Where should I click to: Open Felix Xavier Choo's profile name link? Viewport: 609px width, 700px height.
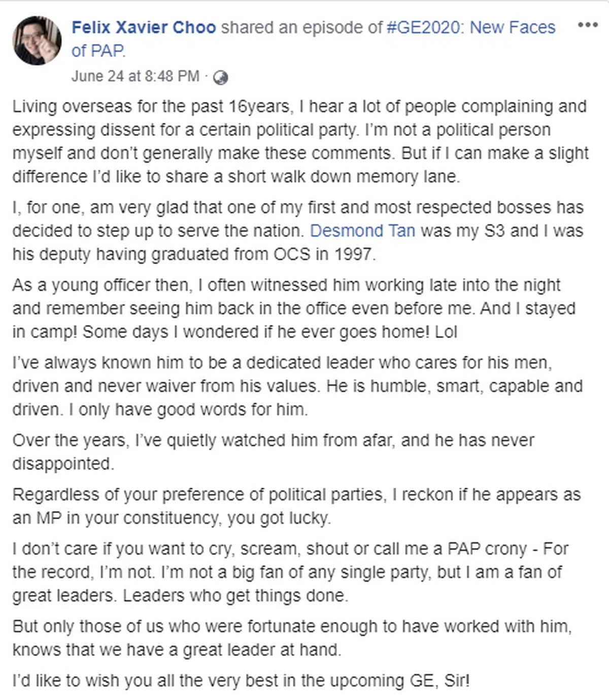coord(144,27)
